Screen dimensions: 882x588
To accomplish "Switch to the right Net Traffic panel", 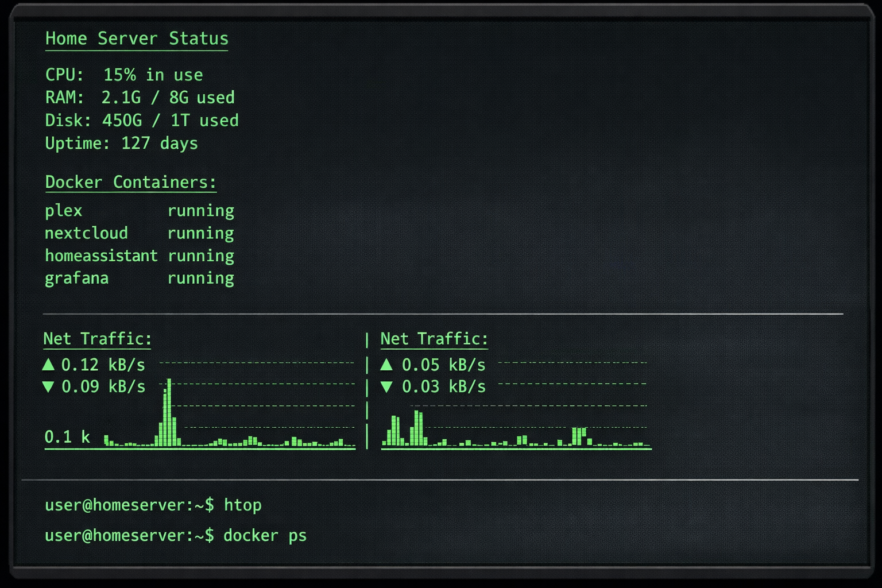I will coord(434,339).
